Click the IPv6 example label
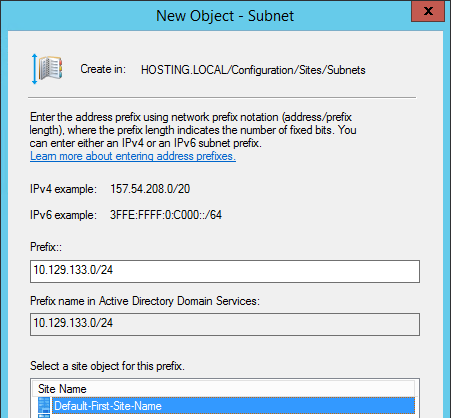The image size is (451, 418). coord(63,215)
